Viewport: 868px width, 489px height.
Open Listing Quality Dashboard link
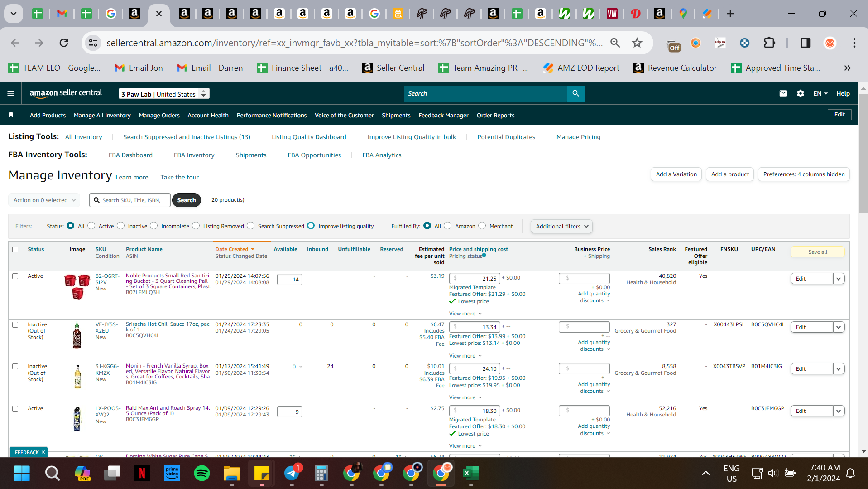pos(309,137)
